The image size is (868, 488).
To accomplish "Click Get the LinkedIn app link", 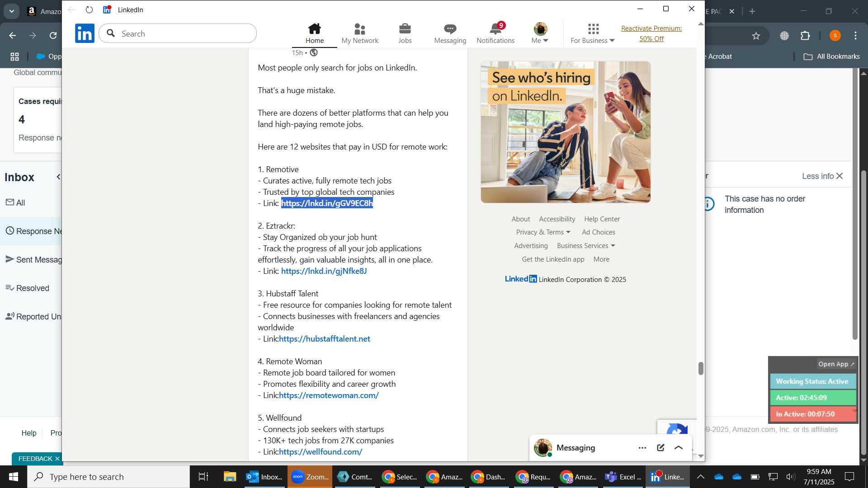I will coord(553,259).
